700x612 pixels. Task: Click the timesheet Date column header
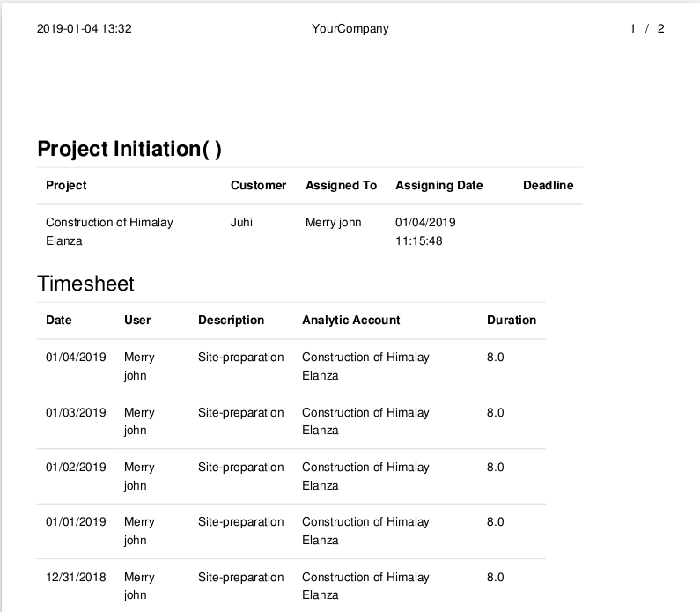(58, 320)
